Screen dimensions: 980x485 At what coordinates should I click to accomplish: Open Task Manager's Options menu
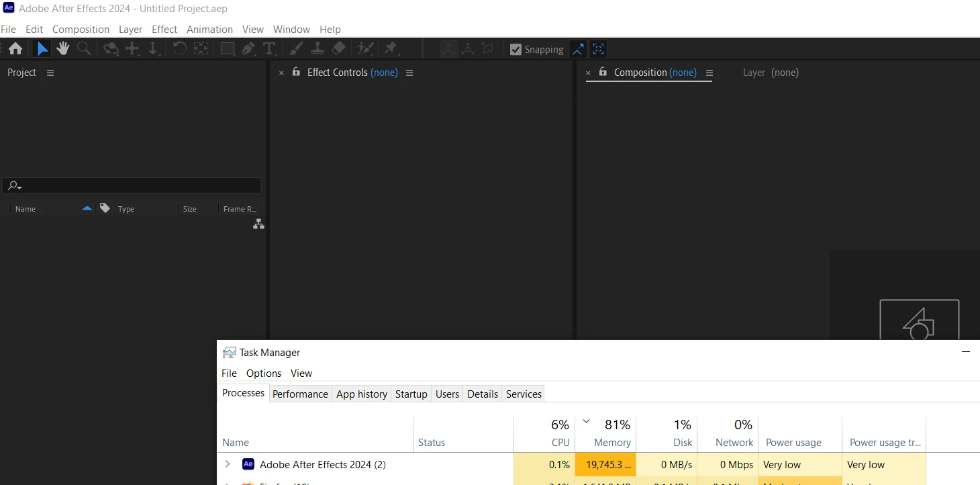[x=264, y=373]
